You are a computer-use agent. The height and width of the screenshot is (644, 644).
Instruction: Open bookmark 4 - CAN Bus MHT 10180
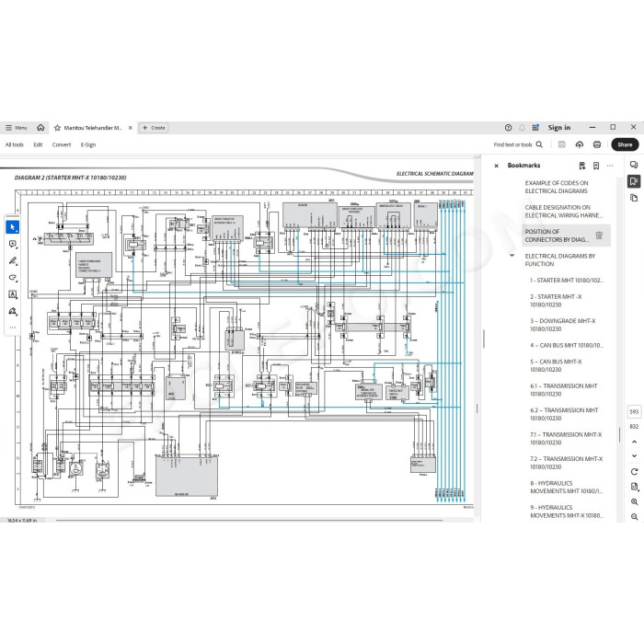coord(567,345)
